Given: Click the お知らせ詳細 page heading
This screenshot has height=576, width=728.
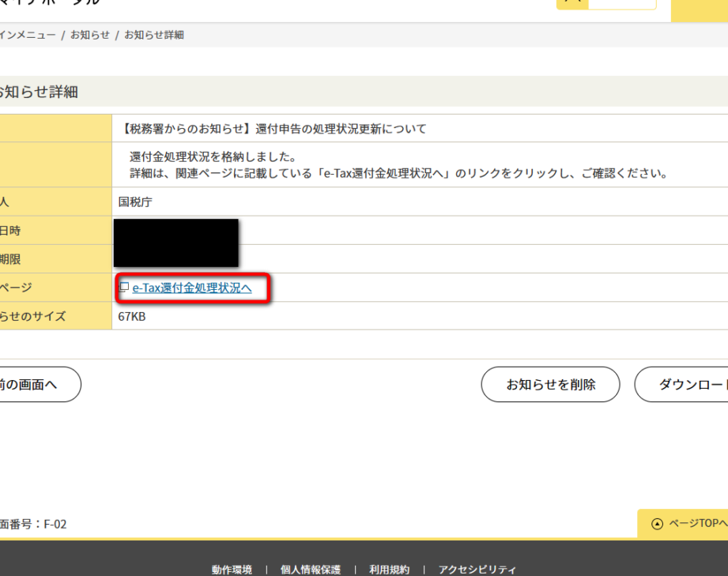Looking at the screenshot, I should [39, 92].
